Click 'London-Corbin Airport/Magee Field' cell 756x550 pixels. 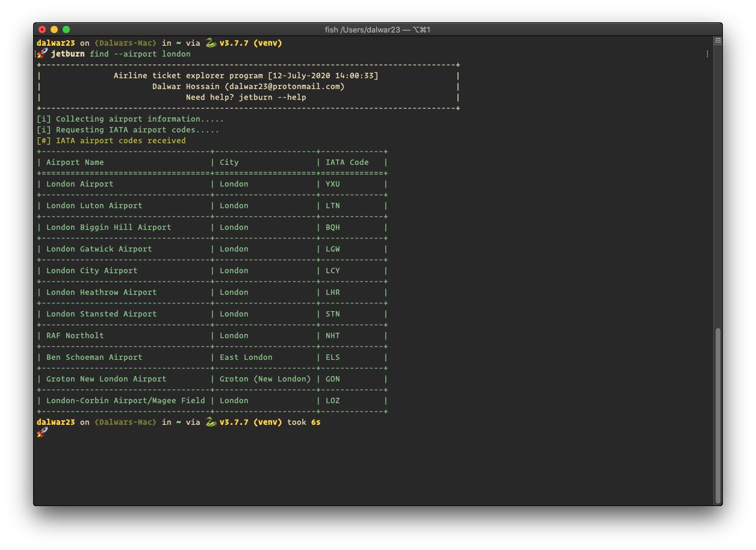coord(126,400)
